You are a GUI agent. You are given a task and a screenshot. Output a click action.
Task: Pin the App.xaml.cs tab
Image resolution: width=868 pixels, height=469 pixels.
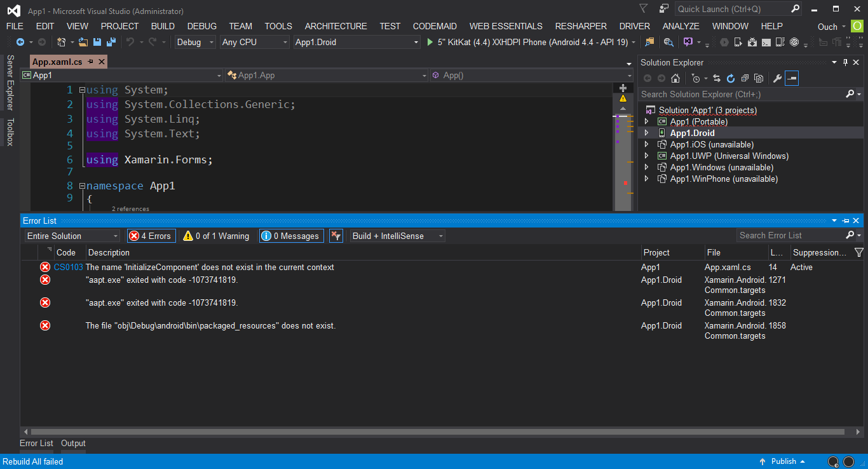91,62
